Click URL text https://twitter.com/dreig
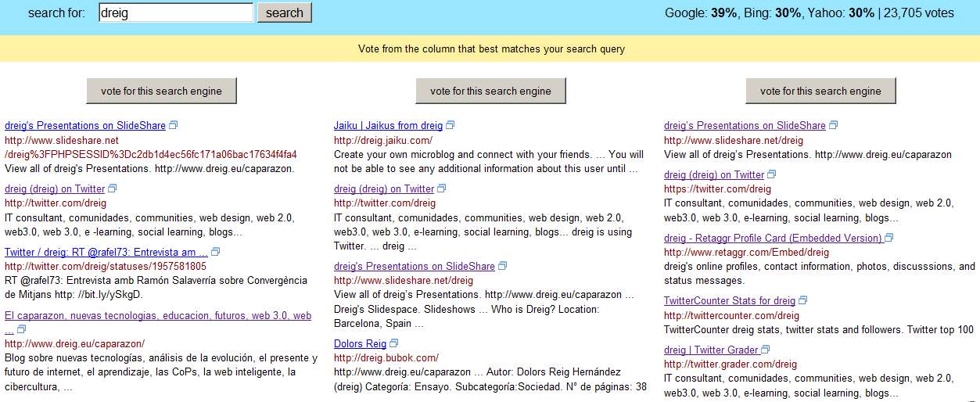 [717, 188]
